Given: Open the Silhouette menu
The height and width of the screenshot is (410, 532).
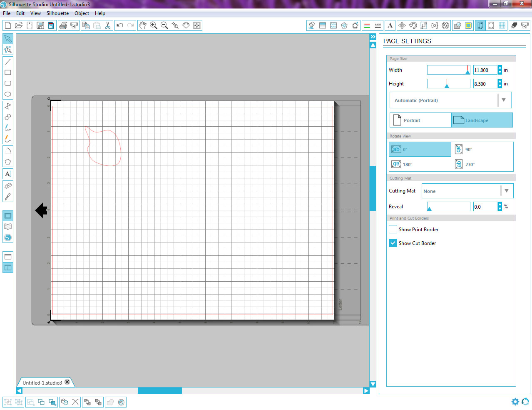Looking at the screenshot, I should [57, 13].
